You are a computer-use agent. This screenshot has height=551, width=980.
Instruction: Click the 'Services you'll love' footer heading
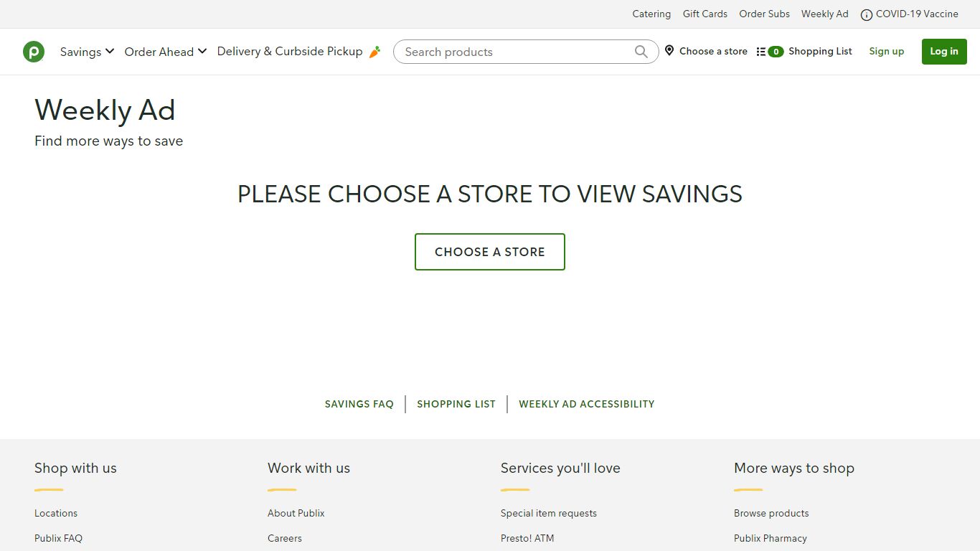[x=560, y=468]
